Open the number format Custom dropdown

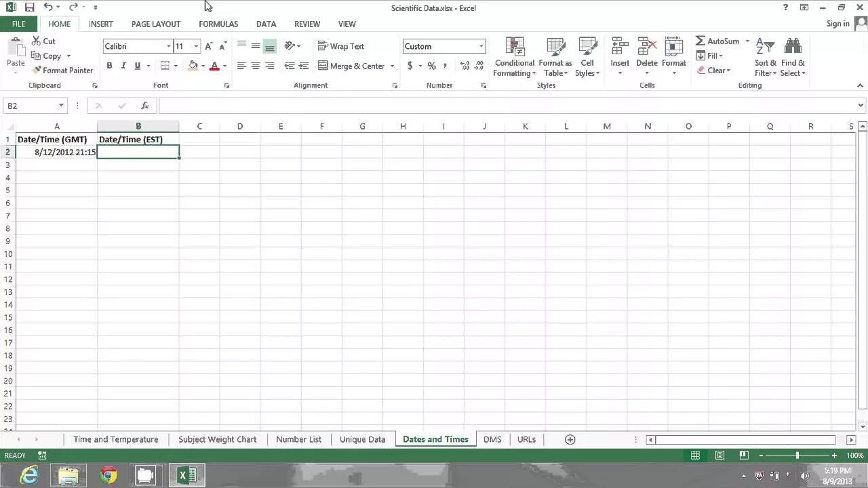(x=481, y=46)
